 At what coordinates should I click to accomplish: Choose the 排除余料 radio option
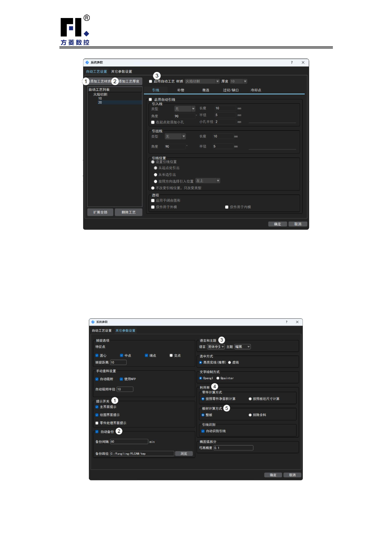coord(250,415)
